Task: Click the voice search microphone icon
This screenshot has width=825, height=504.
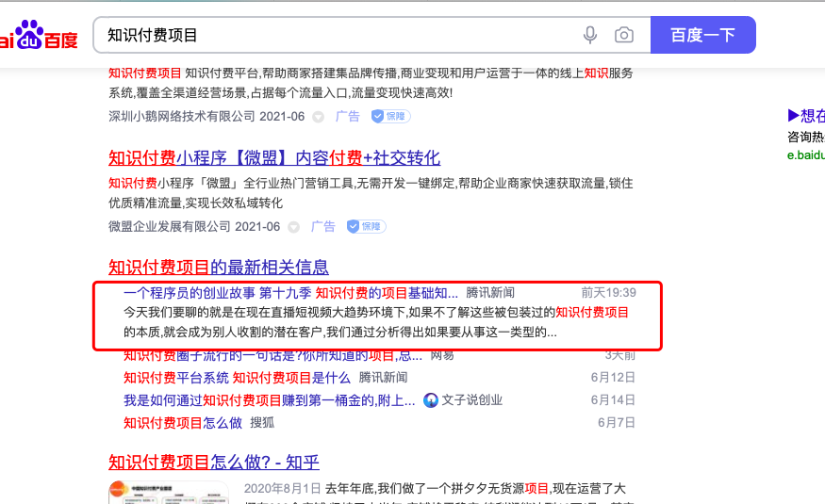Action: [x=590, y=35]
